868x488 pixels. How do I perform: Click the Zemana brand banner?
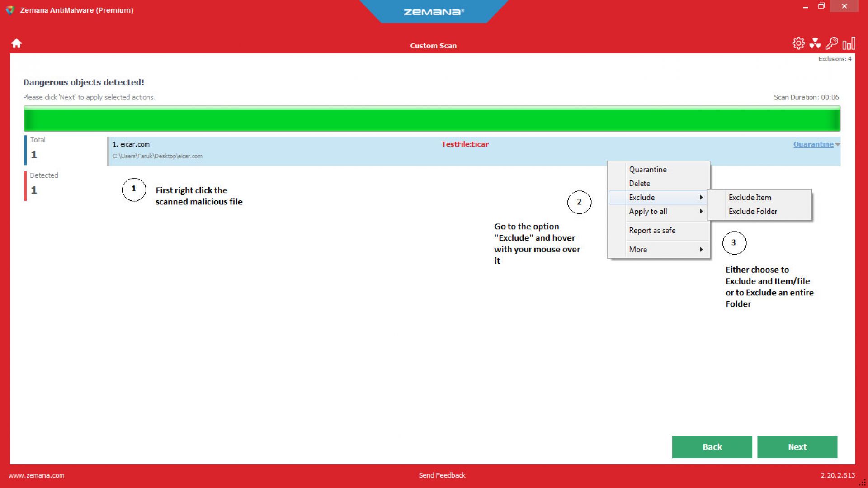click(x=434, y=12)
